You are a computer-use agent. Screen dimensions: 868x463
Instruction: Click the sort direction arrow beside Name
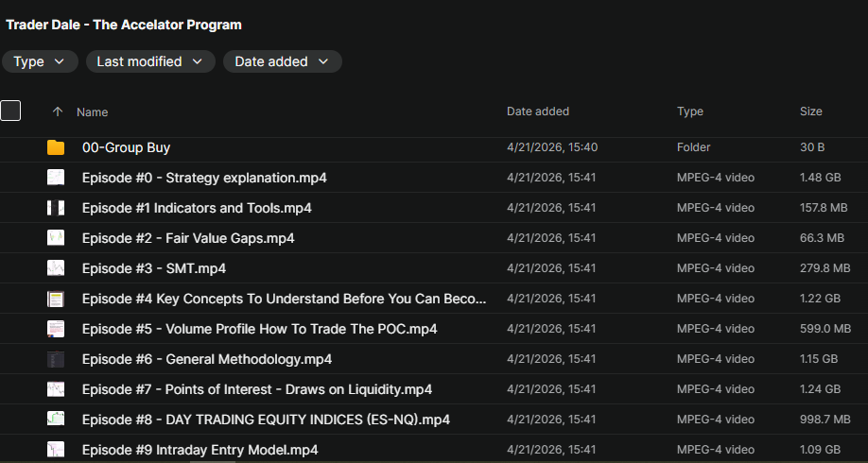(58, 111)
